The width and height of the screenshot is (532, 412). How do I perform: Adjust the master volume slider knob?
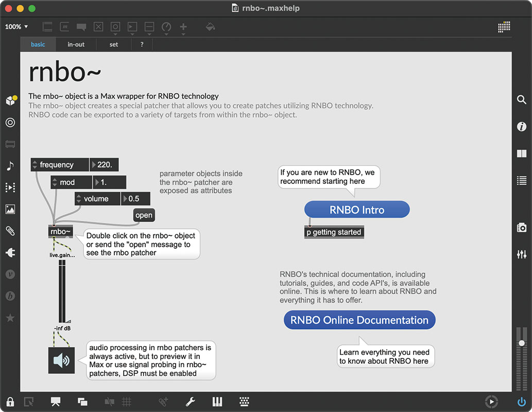(522, 343)
